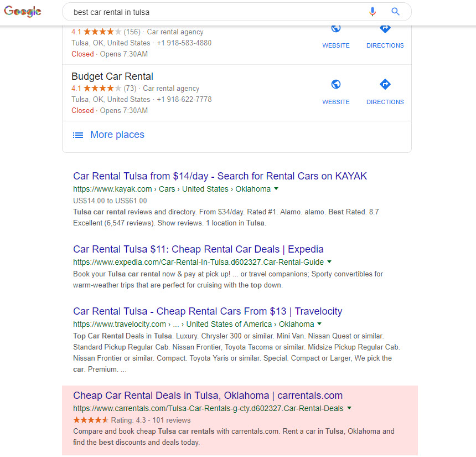Viewport: 476px width, 457px height.
Task: Open the carrentals.com URL dropdown arrow
Action: coord(349,408)
